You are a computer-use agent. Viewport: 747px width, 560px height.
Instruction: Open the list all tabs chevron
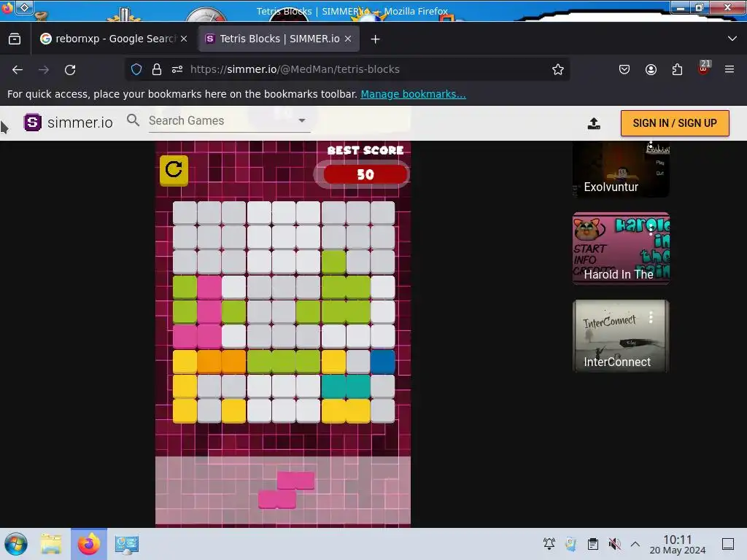[732, 39]
